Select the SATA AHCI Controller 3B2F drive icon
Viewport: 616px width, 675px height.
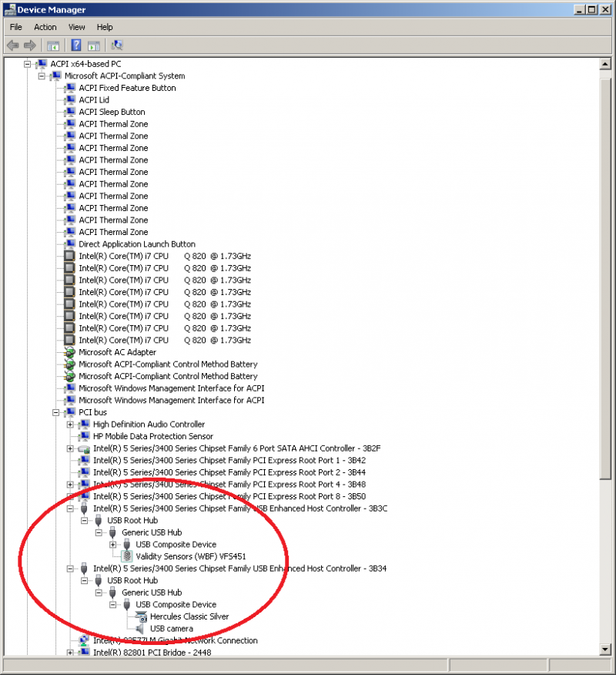84,448
